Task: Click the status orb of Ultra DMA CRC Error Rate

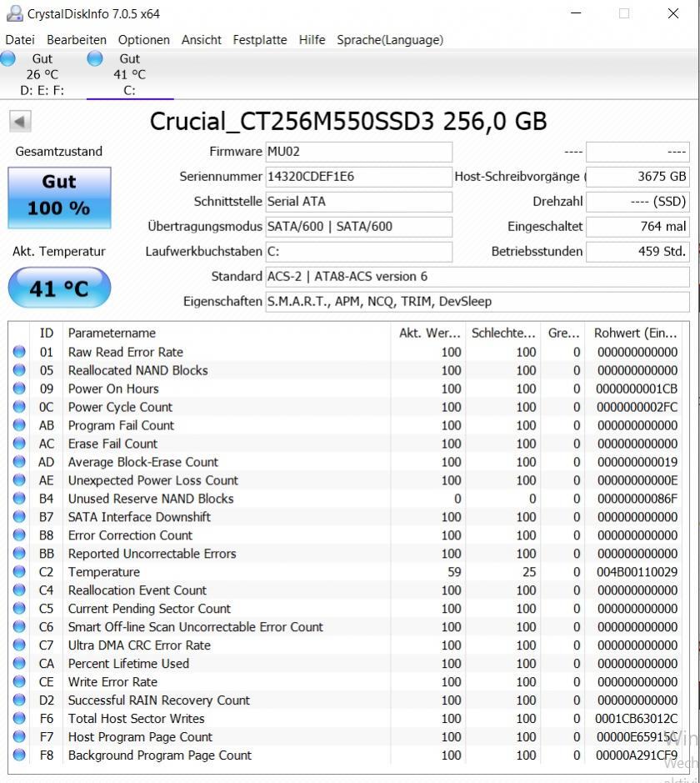Action: click(19, 645)
